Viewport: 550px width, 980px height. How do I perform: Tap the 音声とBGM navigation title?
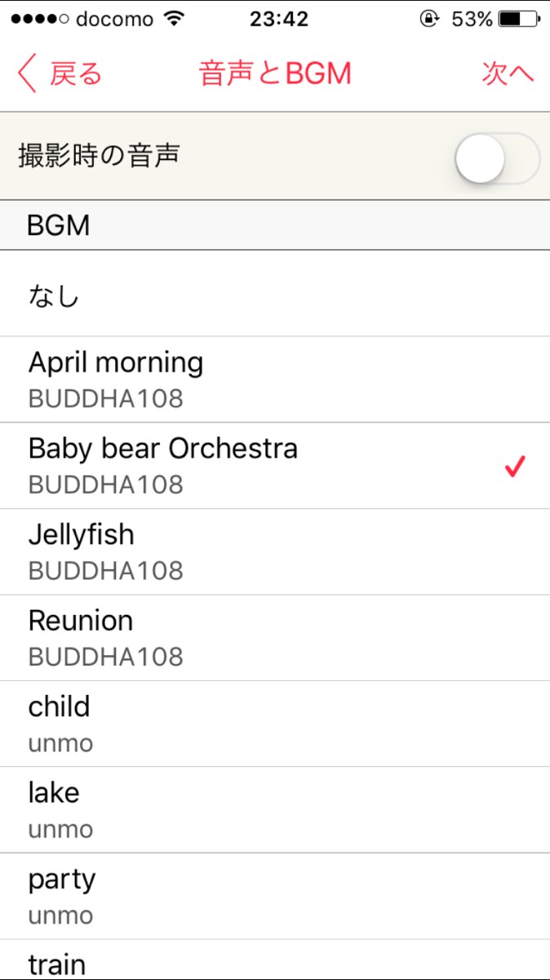click(275, 73)
